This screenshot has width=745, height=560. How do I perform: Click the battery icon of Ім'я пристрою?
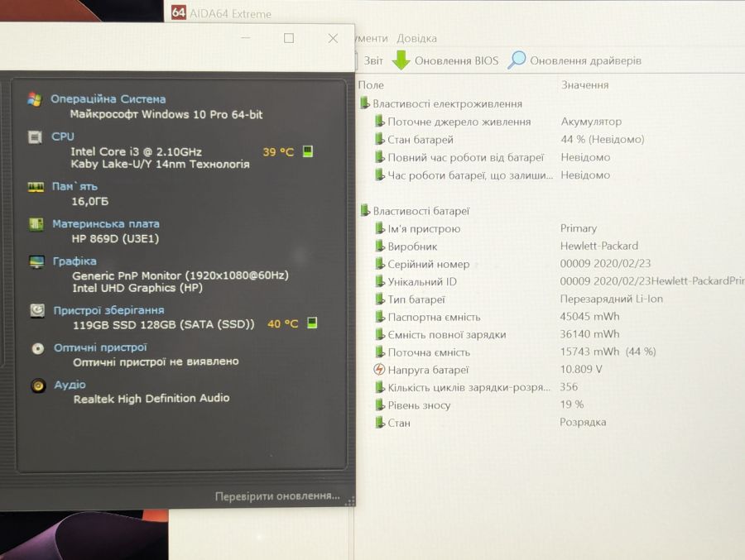click(380, 228)
